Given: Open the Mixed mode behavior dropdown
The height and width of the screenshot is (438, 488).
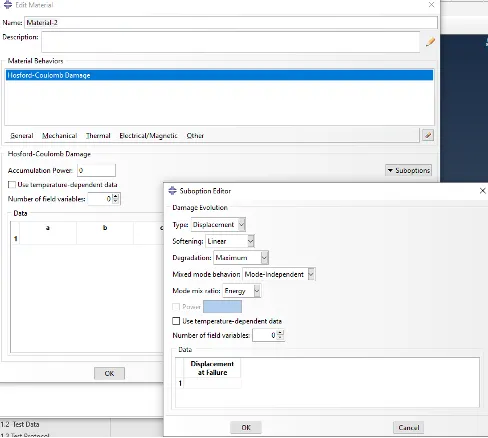Looking at the screenshot, I should pyautogui.click(x=279, y=274).
